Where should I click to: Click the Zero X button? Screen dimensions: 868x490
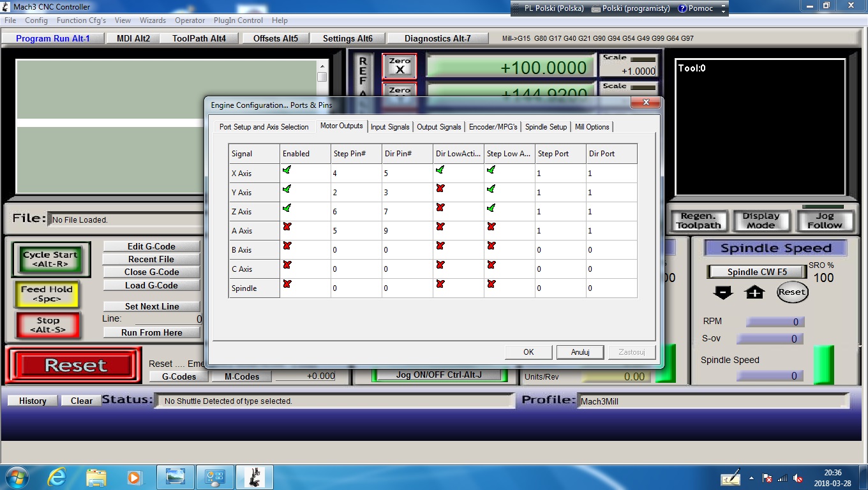point(400,66)
